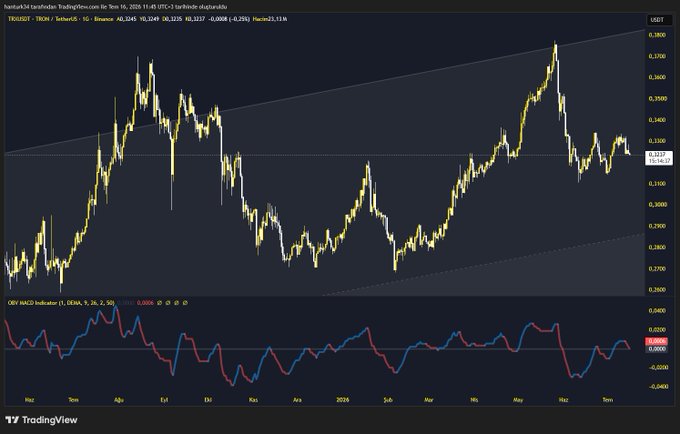680x434 pixels.
Task: Select the low value D0,3235
Action: click(x=172, y=19)
